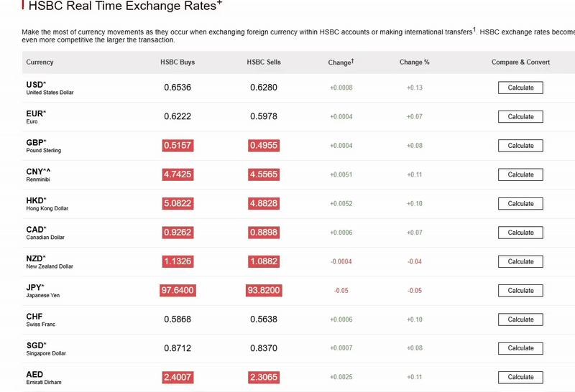Click the Calculate button for EUR
The height and width of the screenshot is (392, 575).
520,116
